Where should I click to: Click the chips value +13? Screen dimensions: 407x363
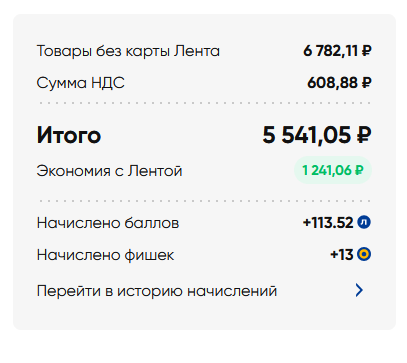342,255
